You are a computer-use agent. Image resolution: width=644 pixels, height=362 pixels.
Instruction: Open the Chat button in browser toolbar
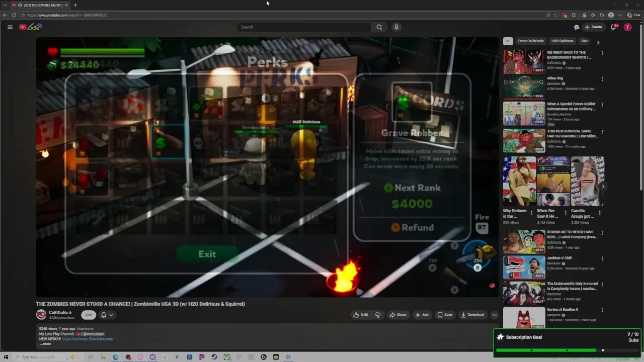click(633, 15)
